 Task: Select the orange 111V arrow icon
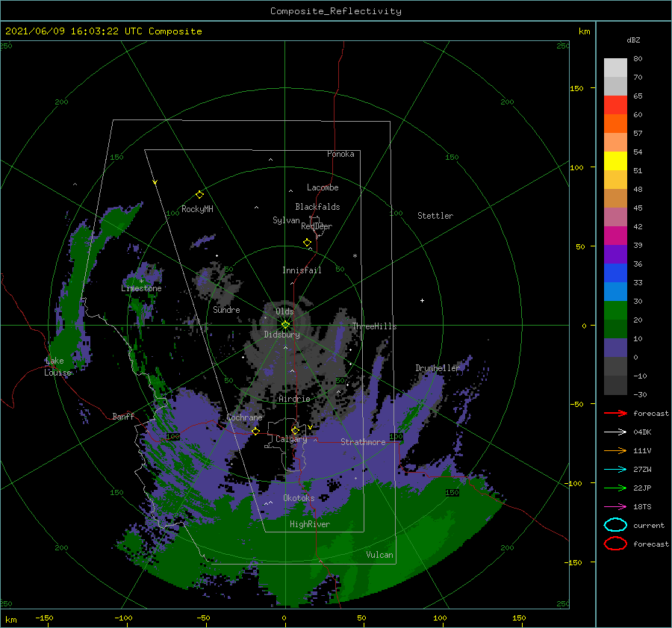point(615,450)
